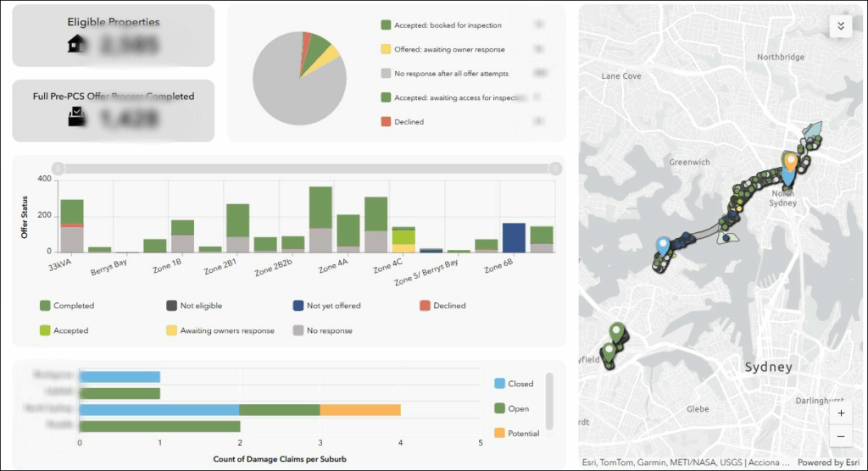Image resolution: width=868 pixels, height=471 pixels.
Task: Toggle Awaiting owners response series in the legend
Action: 220,330
